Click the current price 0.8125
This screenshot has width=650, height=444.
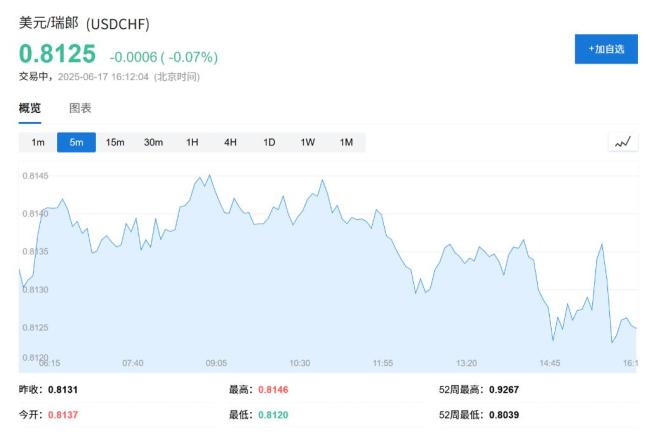coord(58,55)
